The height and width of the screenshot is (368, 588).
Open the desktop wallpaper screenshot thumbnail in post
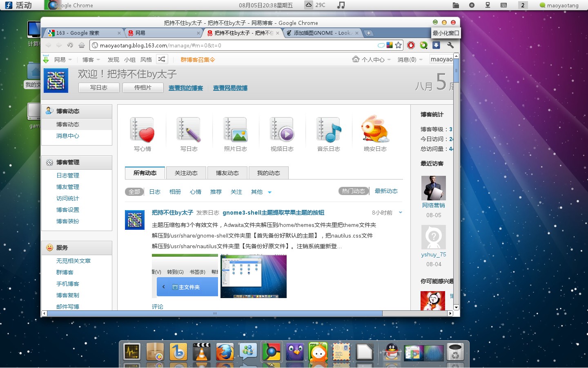[x=254, y=276]
